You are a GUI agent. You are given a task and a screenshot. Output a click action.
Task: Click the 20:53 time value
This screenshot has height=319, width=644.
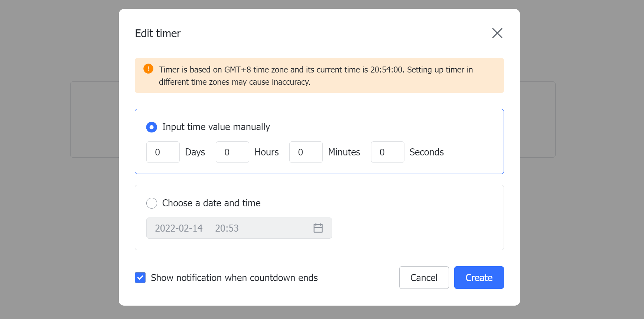[227, 228]
